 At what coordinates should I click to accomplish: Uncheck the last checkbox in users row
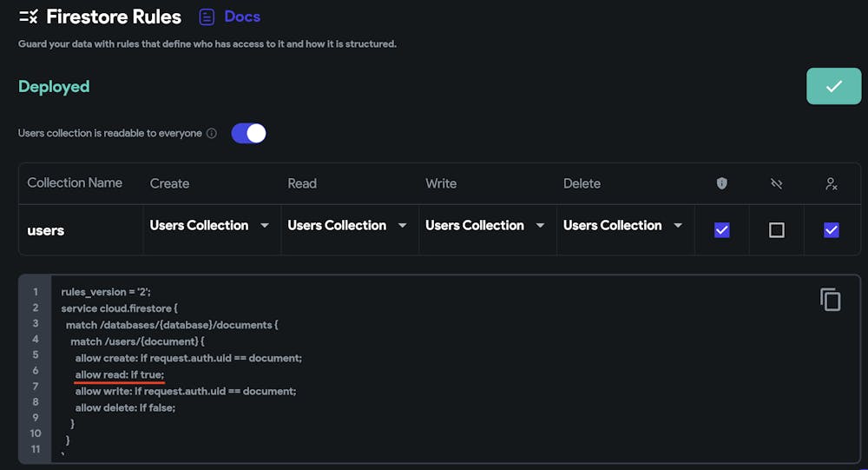[x=831, y=230]
